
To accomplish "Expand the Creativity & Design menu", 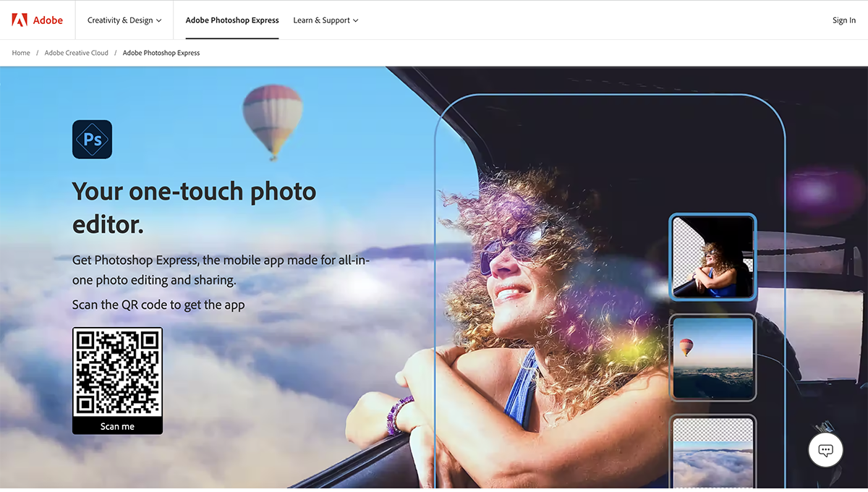I will 123,20.
